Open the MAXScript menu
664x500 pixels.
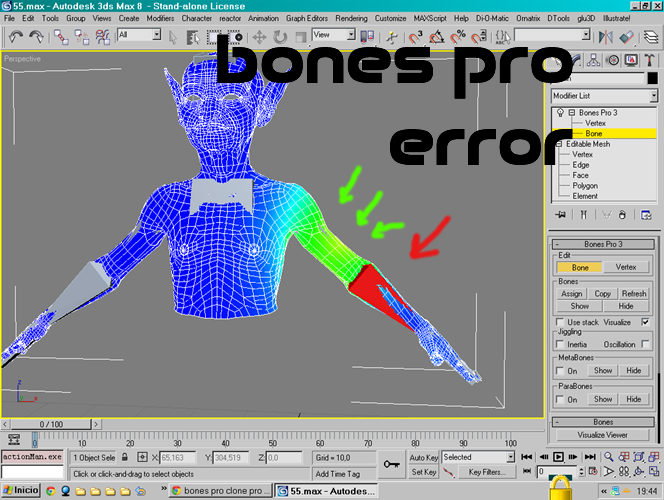430,18
